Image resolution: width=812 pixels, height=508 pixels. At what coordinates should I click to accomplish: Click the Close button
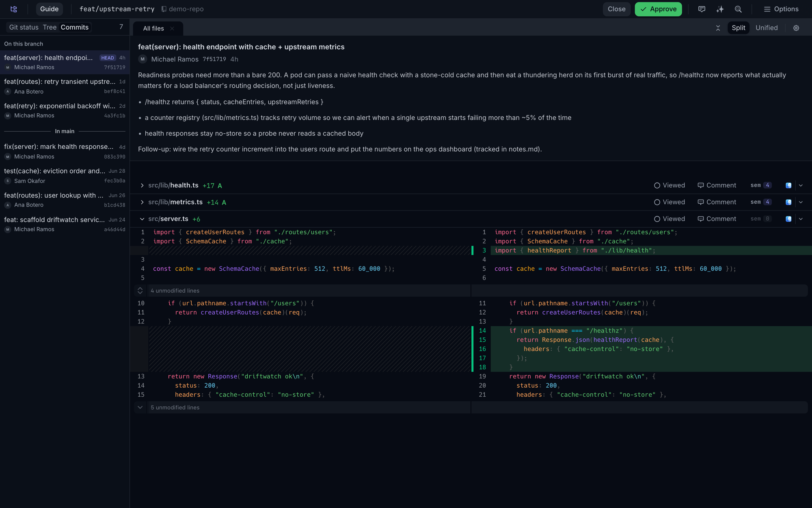616,9
